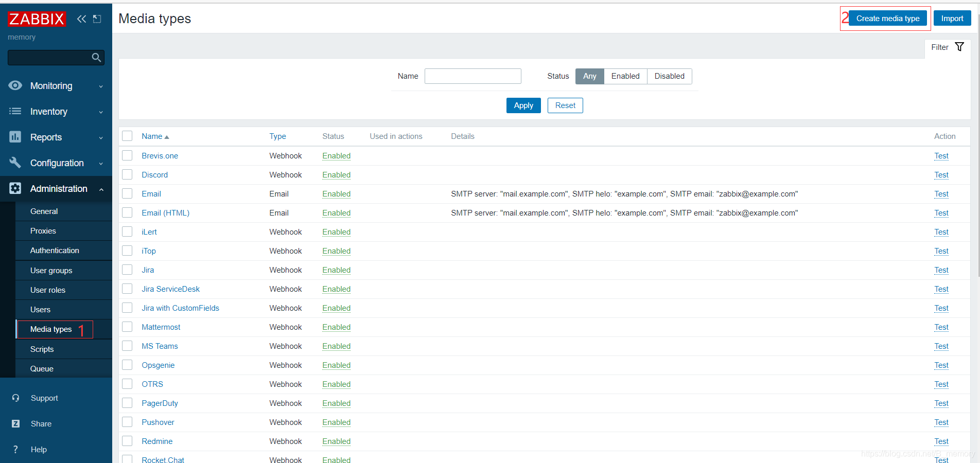Check the Discord row checkbox
Viewport: 980px width, 463px height.
coord(127,174)
